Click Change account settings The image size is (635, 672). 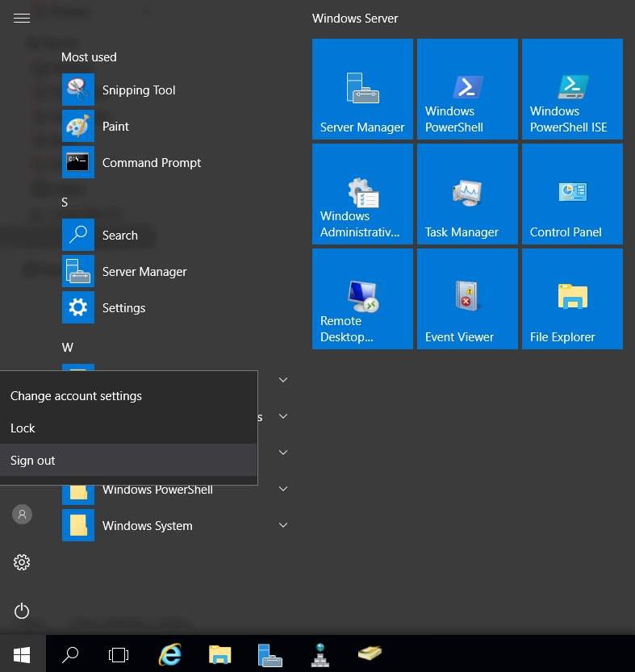(76, 396)
